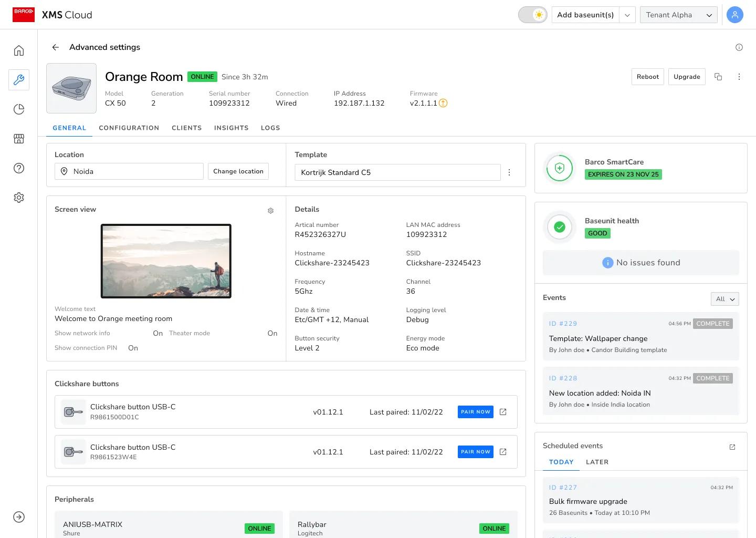
Task: Pair now the R9861500D01C button
Action: click(476, 412)
